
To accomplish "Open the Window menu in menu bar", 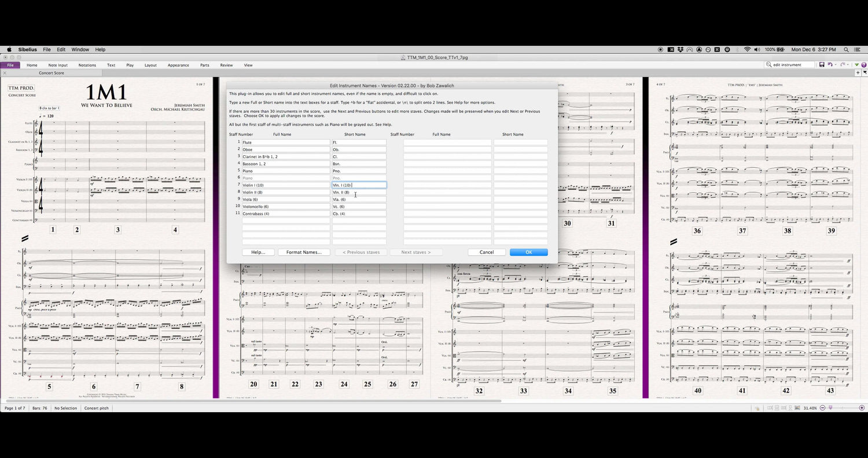I will pos(80,50).
